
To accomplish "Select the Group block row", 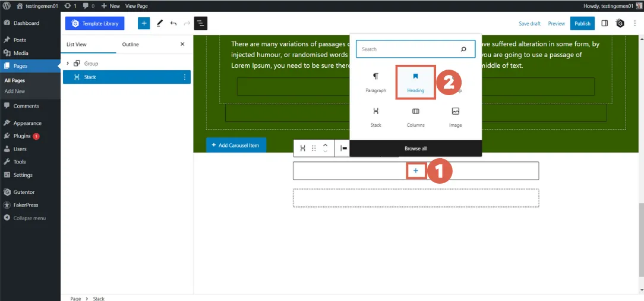I will click(127, 64).
